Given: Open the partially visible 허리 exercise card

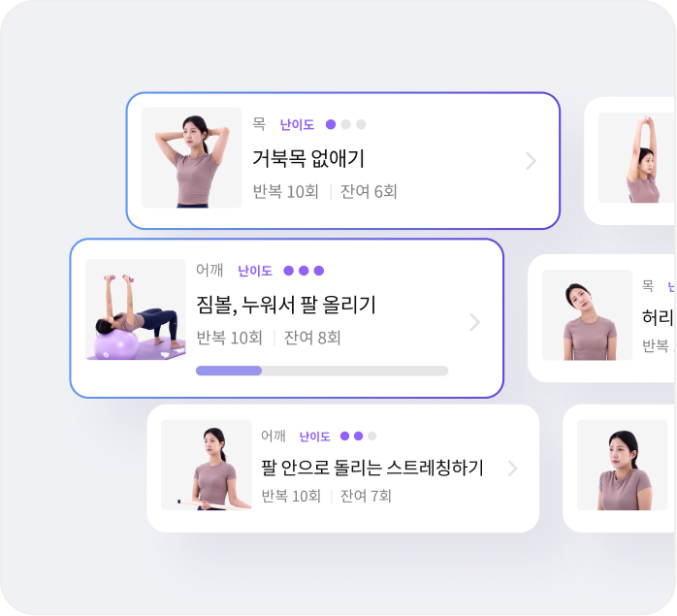Looking at the screenshot, I should click(x=601, y=318).
